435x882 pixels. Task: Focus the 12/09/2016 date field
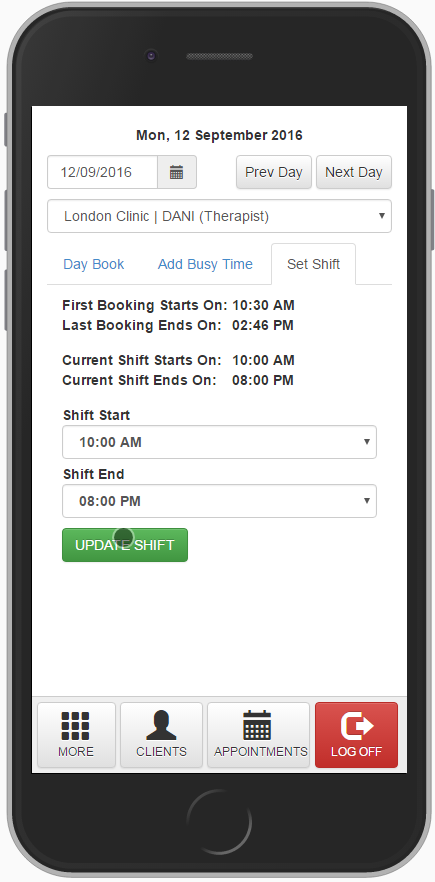pos(102,172)
